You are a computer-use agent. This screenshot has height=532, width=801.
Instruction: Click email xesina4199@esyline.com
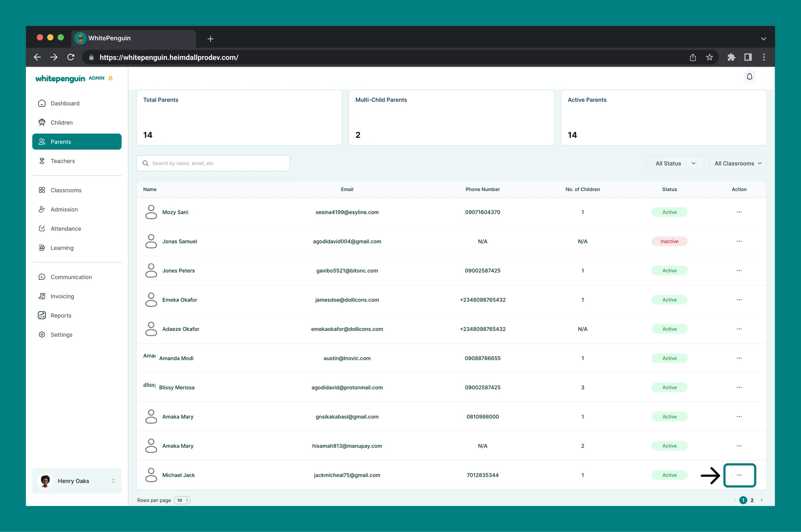point(347,212)
